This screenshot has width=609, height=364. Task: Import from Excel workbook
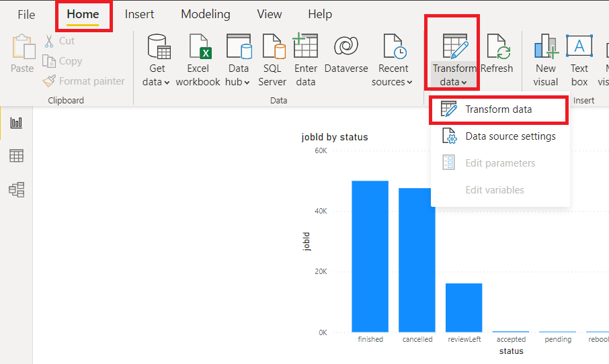pyautogui.click(x=198, y=60)
